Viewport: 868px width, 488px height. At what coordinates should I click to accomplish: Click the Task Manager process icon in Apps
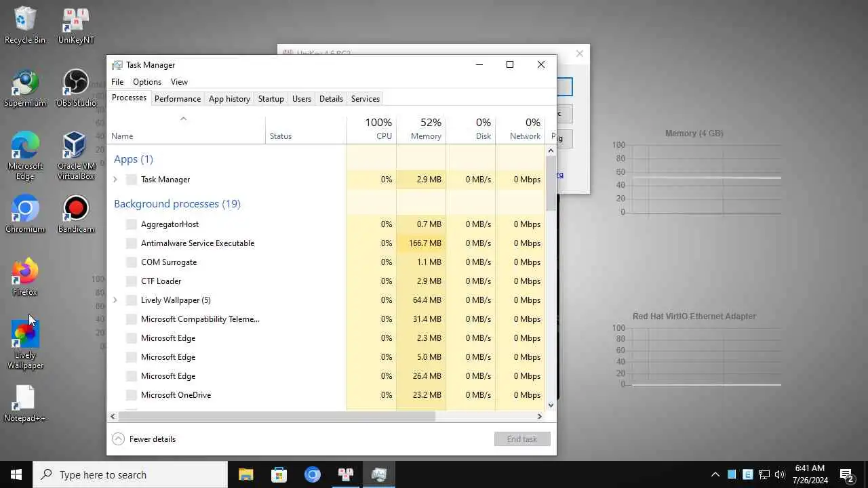(x=132, y=180)
